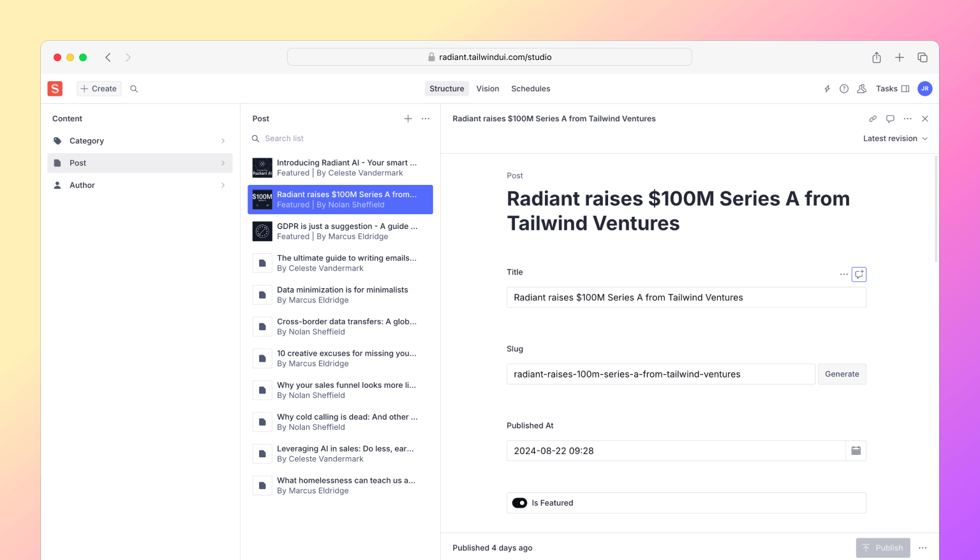Toggle the Is Featured switch
The width and height of the screenshot is (980, 560).
click(x=519, y=503)
